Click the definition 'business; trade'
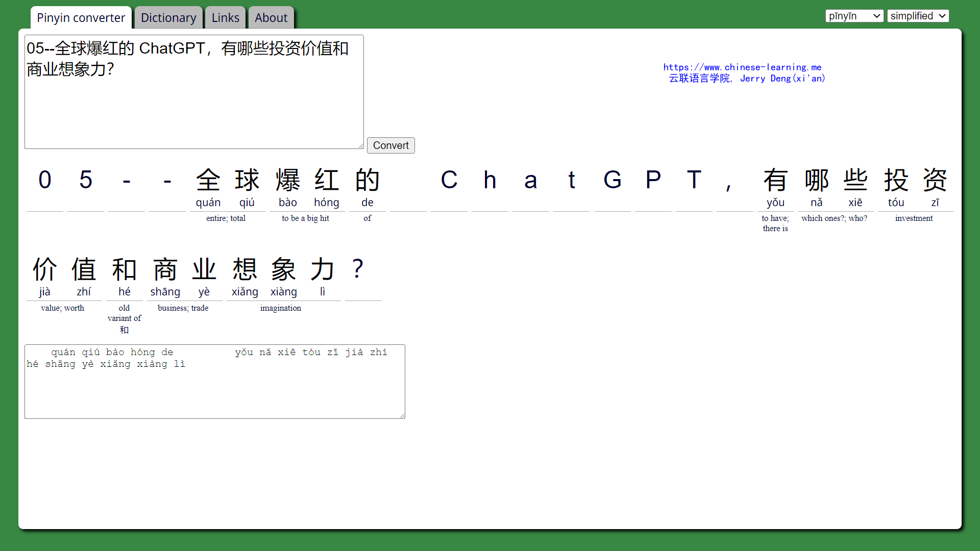Screen dimensions: 980x551 [x=183, y=308]
